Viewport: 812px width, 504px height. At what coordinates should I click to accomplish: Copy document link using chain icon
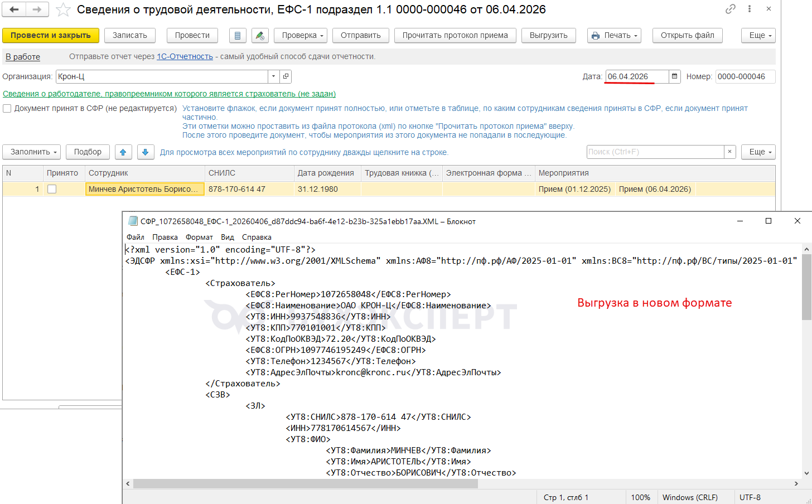pos(730,9)
